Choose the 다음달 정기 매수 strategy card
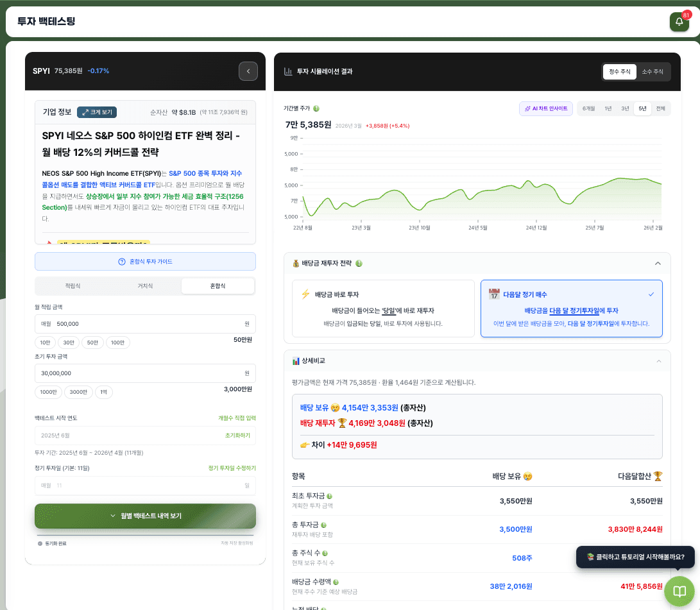Screen dimensions: 700x610 [572, 309]
